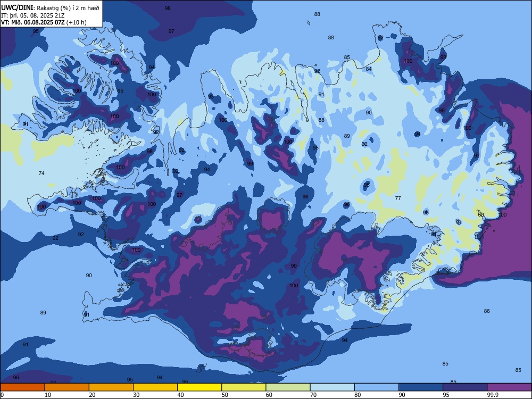Click the 70–80 pale blue legend segment

pos(332,387)
